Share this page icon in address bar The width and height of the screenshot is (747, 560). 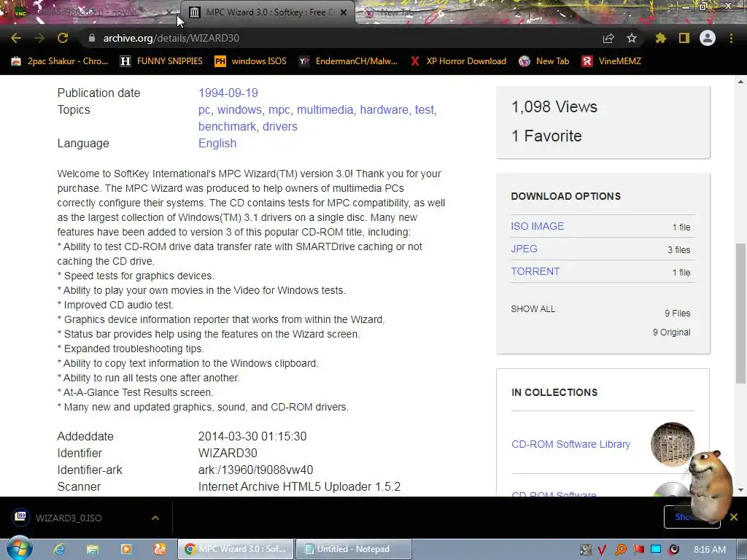(x=608, y=38)
